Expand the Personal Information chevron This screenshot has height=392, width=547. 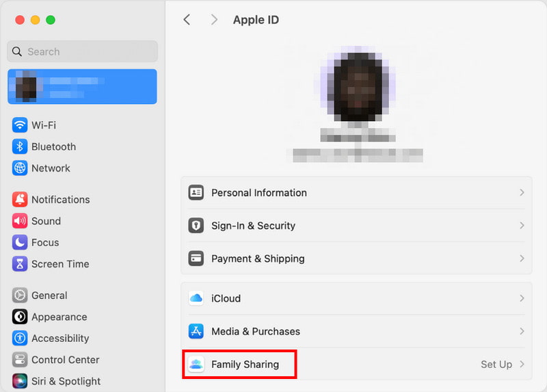coord(522,192)
